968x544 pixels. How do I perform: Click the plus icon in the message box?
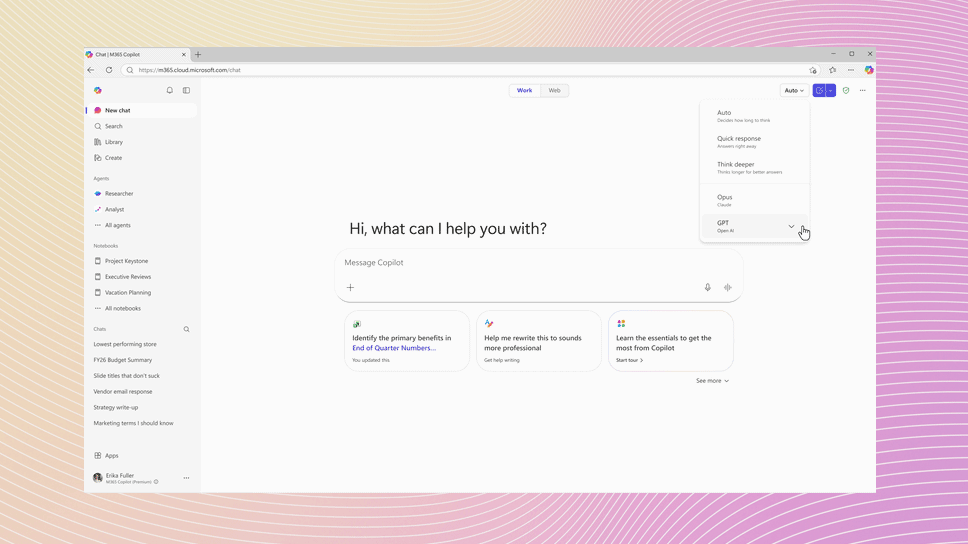point(350,287)
